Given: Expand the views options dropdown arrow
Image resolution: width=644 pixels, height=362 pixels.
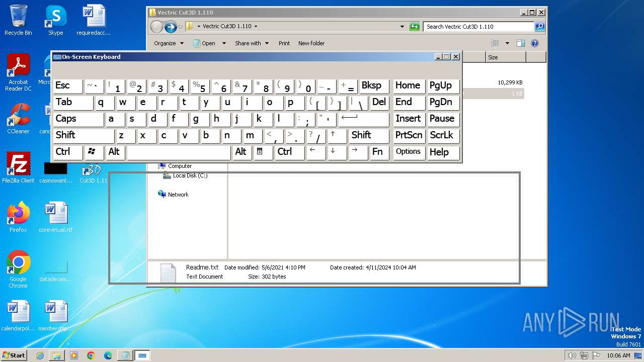Looking at the screenshot, I should pyautogui.click(x=507, y=43).
